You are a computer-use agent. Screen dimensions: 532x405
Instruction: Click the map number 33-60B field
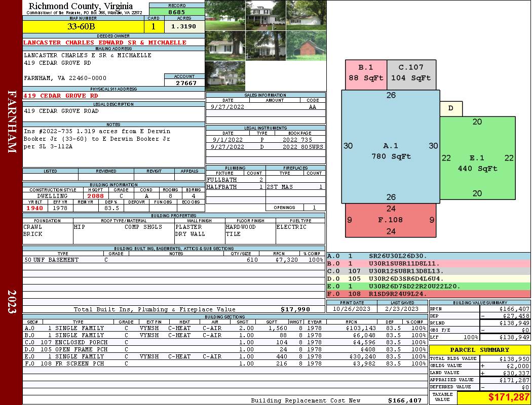tap(83, 26)
